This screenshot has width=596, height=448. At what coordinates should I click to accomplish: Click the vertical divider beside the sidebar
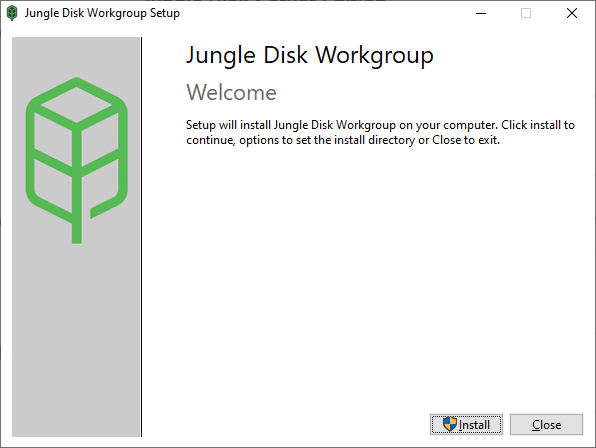[141, 237]
